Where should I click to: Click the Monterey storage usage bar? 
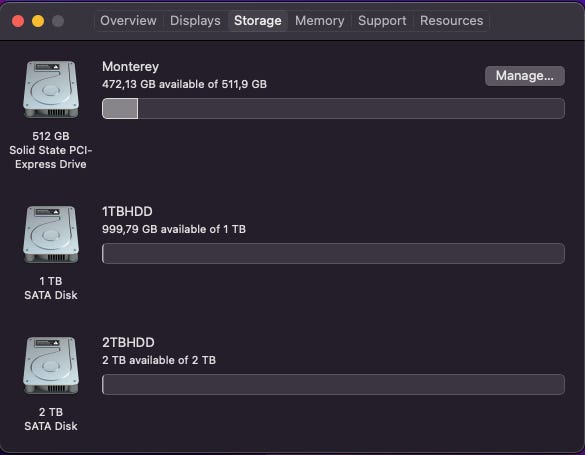[333, 109]
